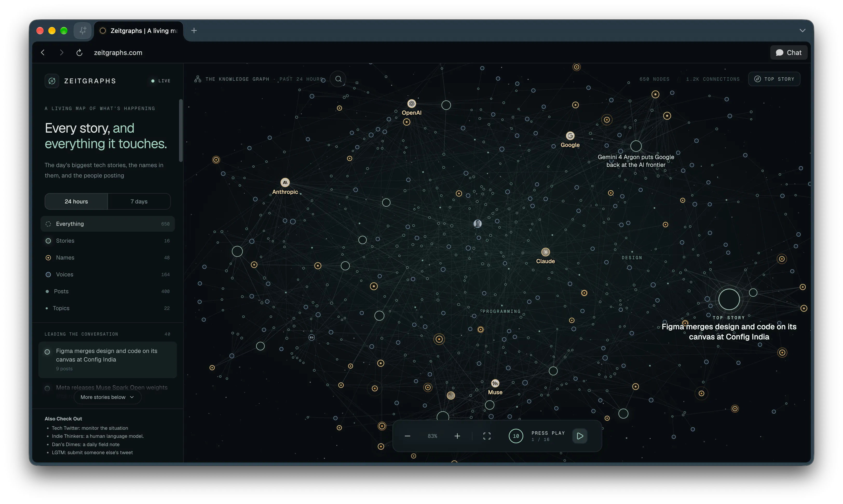Filter graph by Topics
This screenshot has width=843, height=504.
(x=108, y=308)
